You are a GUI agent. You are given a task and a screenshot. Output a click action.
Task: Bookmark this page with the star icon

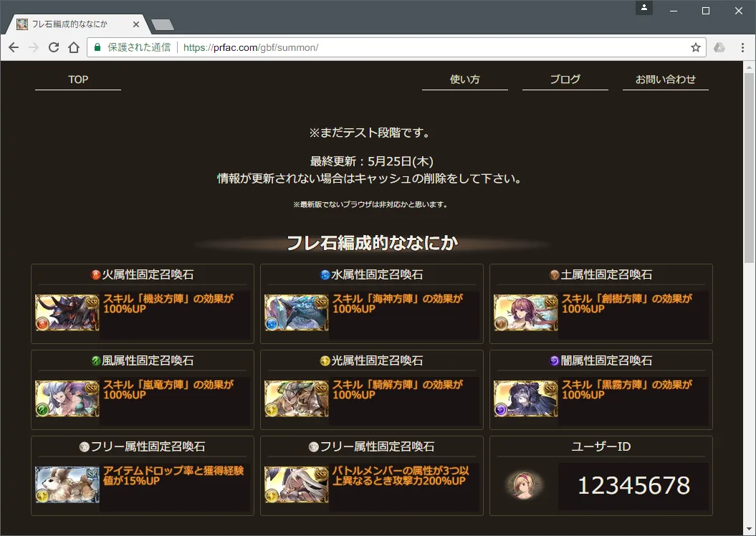695,47
